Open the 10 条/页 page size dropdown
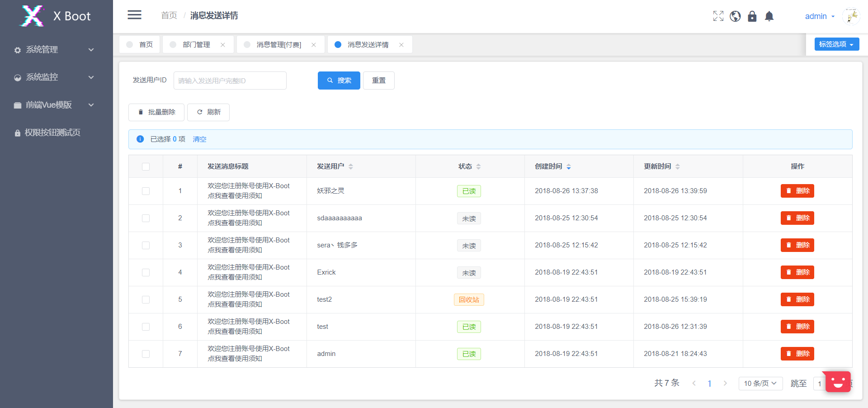This screenshot has width=868, height=408. (x=760, y=383)
